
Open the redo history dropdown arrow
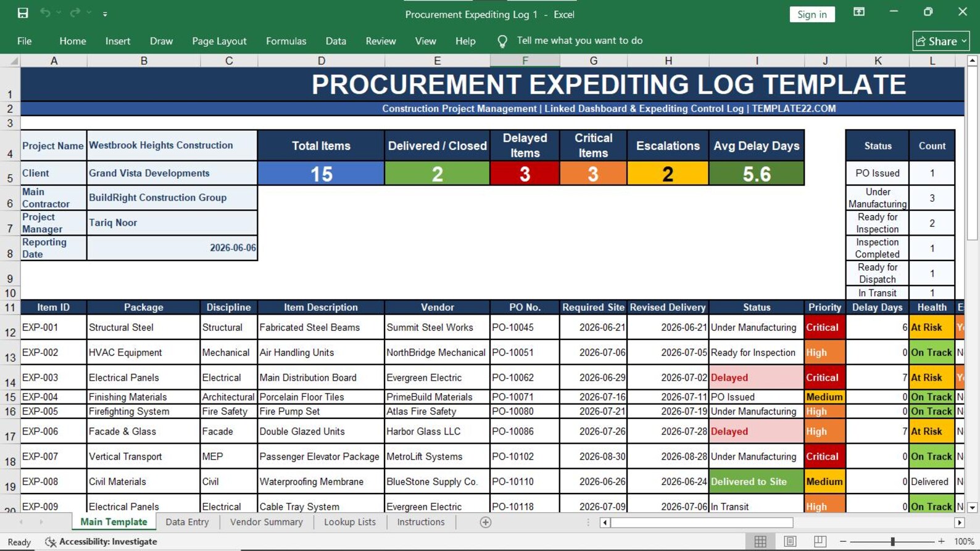click(89, 13)
